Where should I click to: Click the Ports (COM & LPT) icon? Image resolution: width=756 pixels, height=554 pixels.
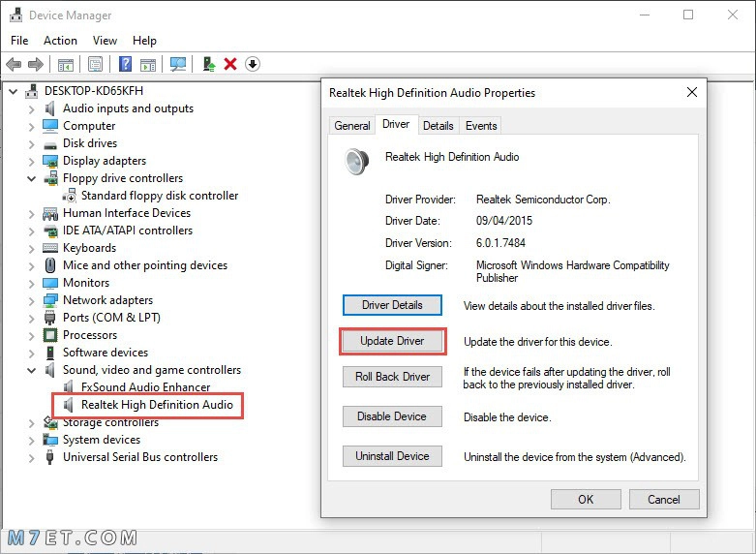[49, 318]
